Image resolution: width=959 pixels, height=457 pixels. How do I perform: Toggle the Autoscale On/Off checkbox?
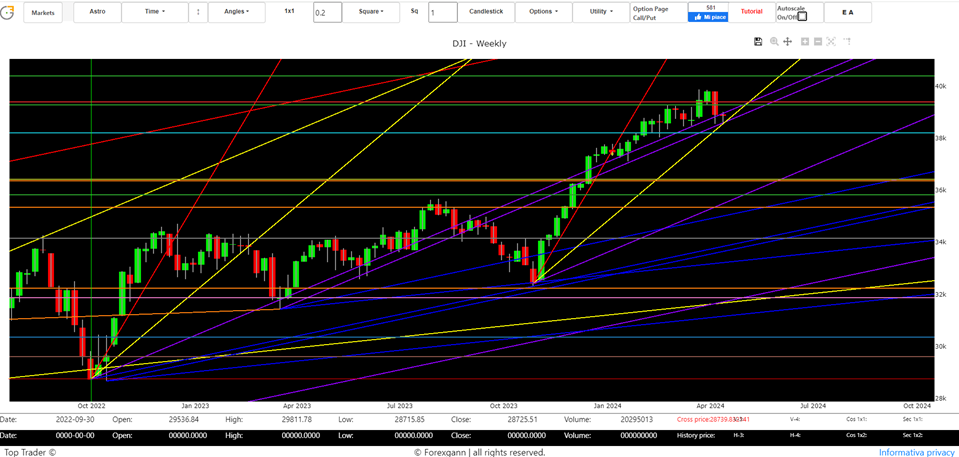pyautogui.click(x=802, y=17)
